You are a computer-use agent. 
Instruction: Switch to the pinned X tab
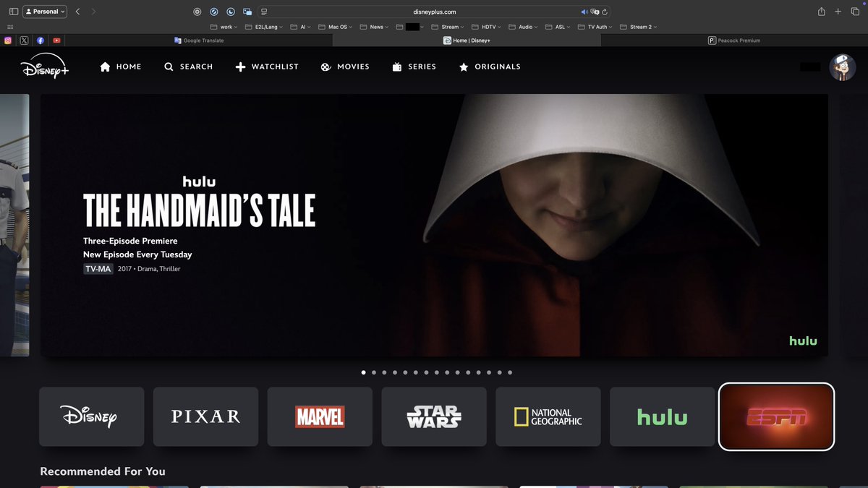pos(25,40)
